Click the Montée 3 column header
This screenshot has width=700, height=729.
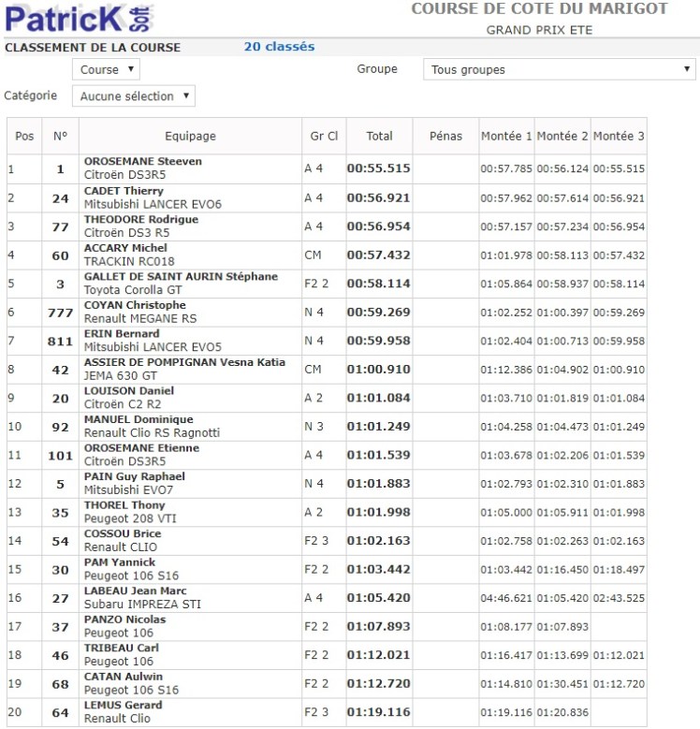pyautogui.click(x=619, y=136)
